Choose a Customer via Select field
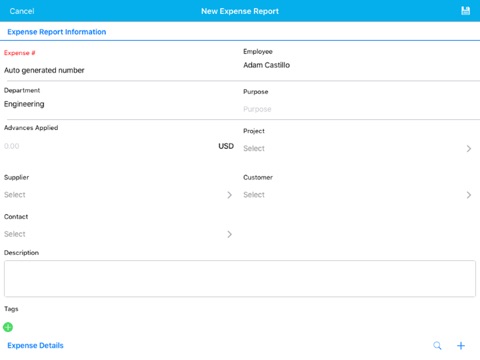Screen dimensions: 480x360 (x=357, y=195)
